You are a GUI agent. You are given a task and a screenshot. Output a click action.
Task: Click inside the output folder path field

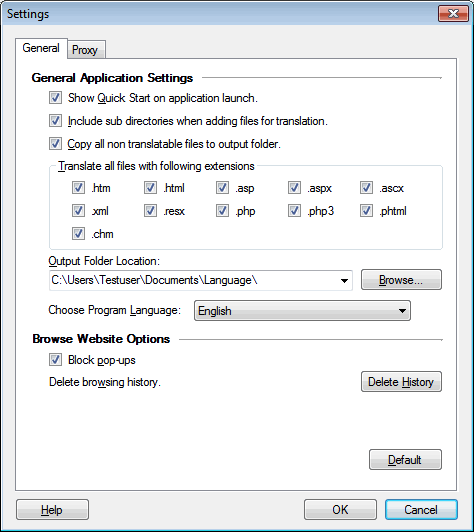coord(193,281)
